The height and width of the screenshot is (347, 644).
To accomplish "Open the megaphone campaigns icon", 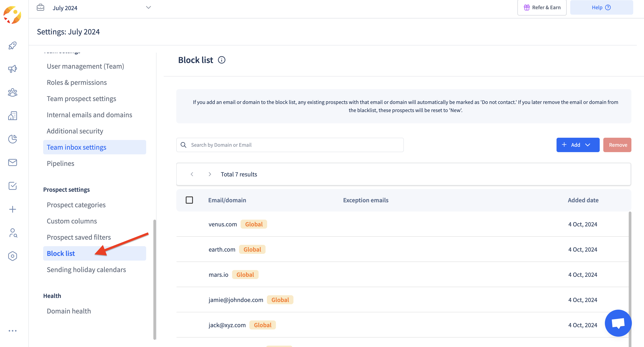I will click(x=13, y=69).
